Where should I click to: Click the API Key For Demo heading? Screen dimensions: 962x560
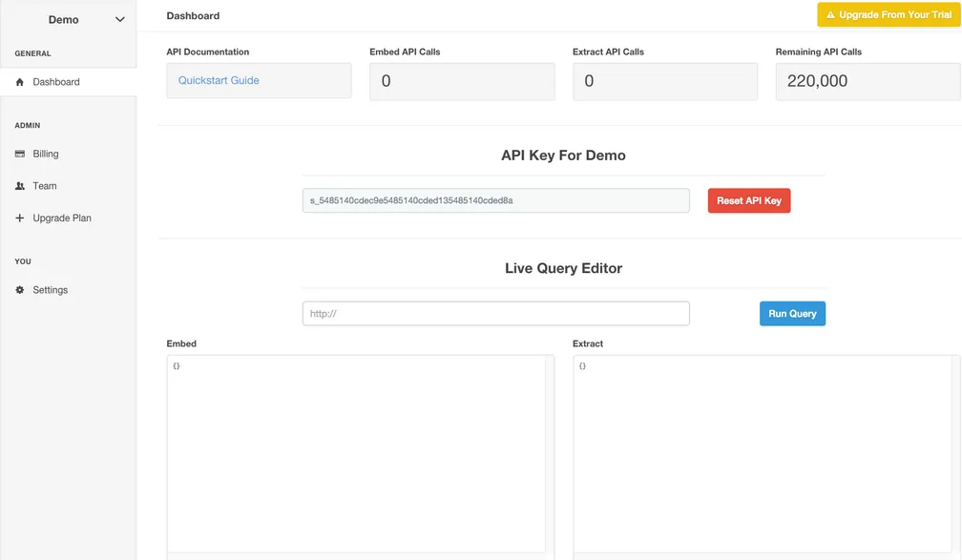click(563, 156)
